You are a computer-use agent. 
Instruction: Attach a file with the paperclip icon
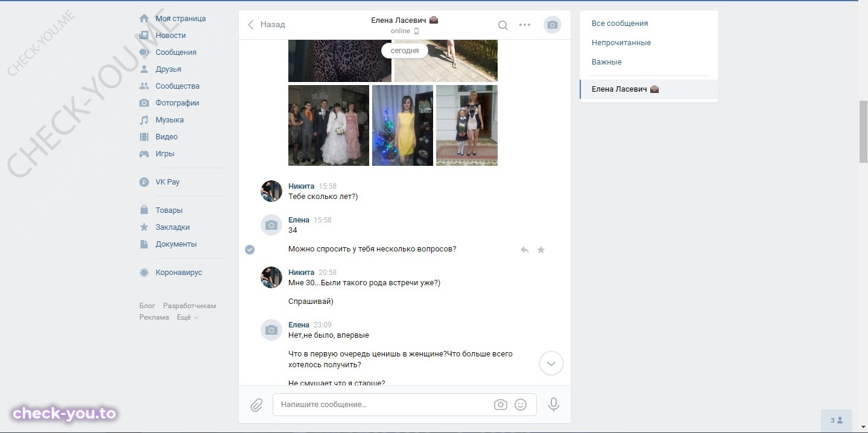[256, 405]
